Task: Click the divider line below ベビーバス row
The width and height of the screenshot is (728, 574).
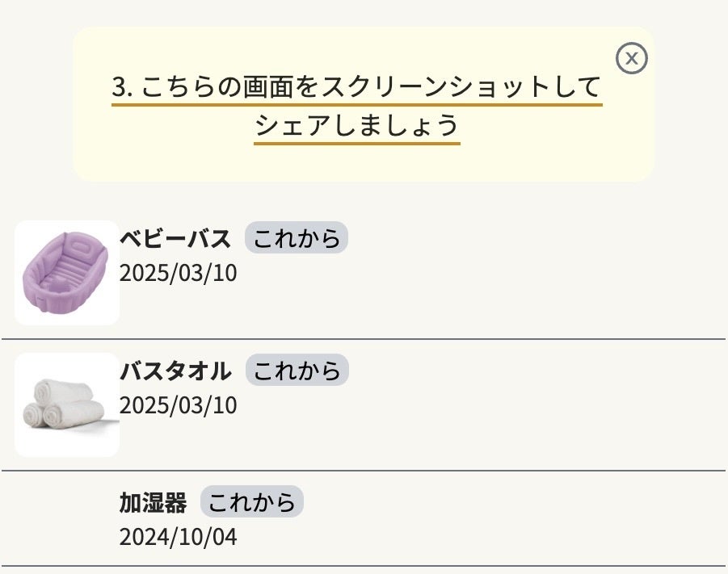Action: point(364,339)
